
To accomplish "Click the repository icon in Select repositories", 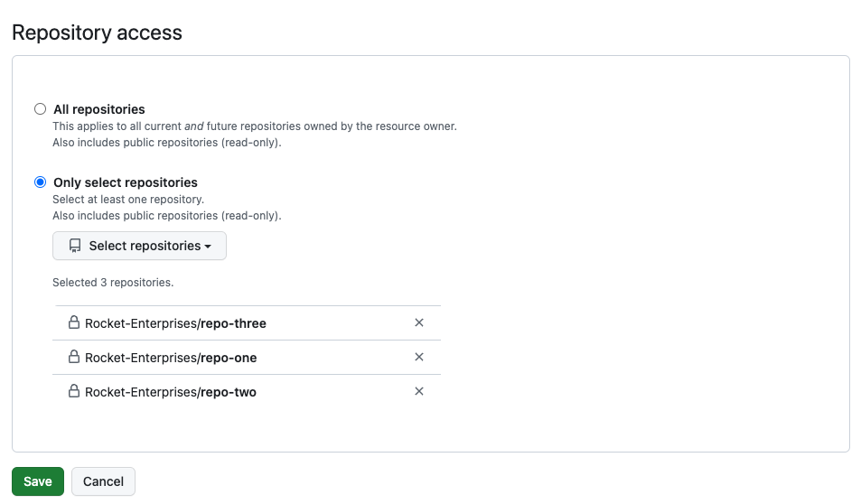I will pyautogui.click(x=75, y=246).
